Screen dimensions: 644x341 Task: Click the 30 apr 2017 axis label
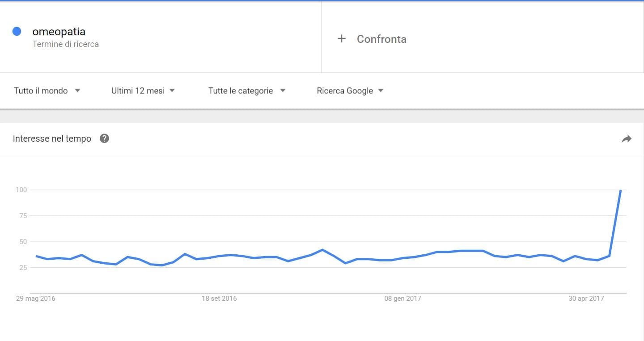(586, 299)
